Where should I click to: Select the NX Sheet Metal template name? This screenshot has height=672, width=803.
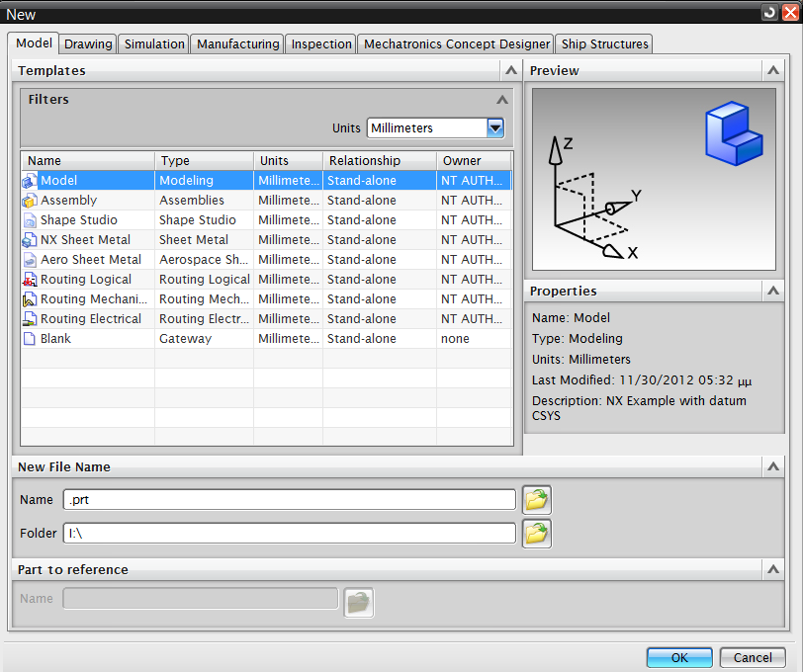pyautogui.click(x=85, y=240)
